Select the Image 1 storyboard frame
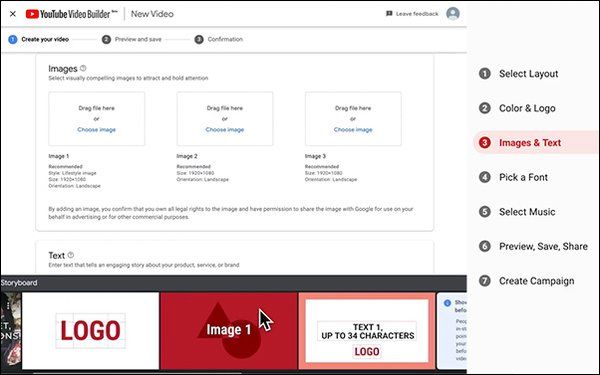Screen dimensions: 600x375 point(229,331)
